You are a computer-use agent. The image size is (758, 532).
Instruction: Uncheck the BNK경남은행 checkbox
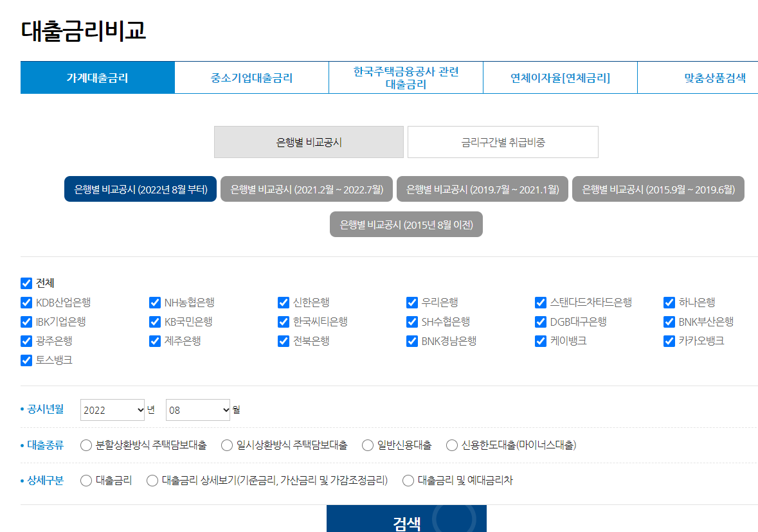point(412,341)
